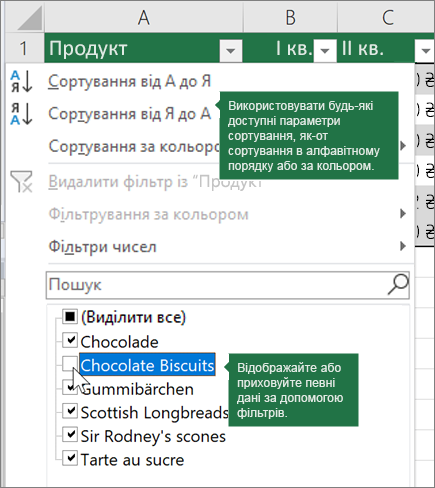Image resolution: width=435 pixels, height=488 pixels.
Task: Select column A header
Action: coord(144,17)
